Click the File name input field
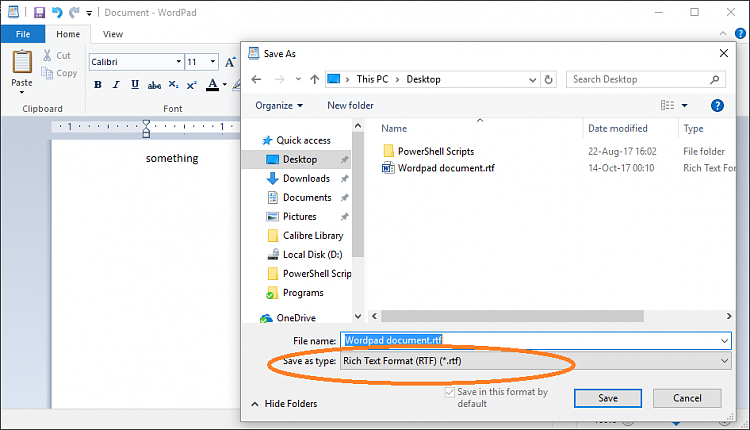Viewport: 750px width, 430px height. pos(535,341)
